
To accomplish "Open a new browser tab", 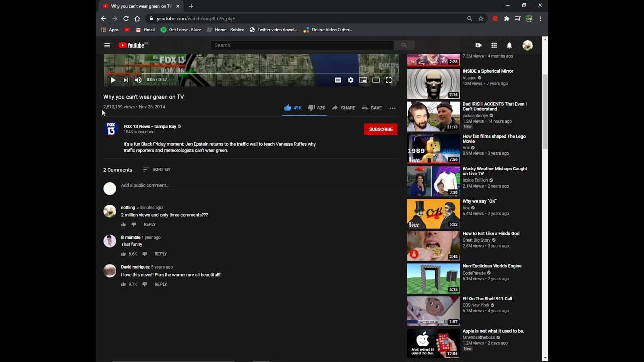I will click(x=191, y=6).
